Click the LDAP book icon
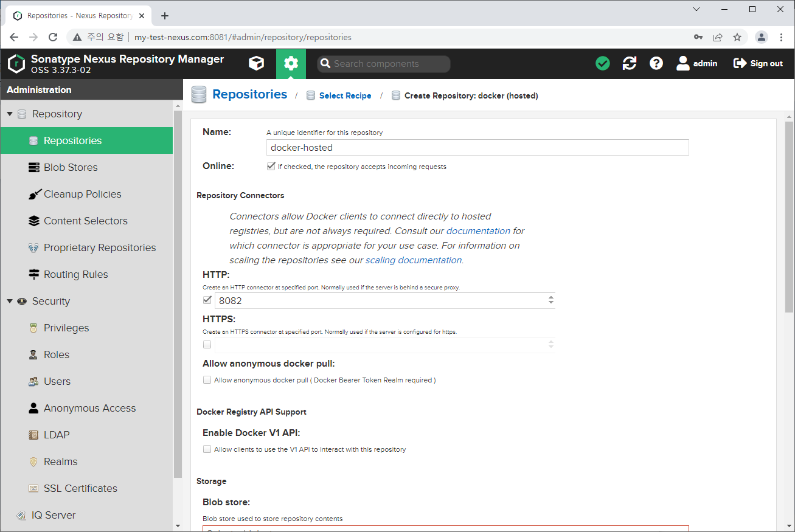Image resolution: width=795 pixels, height=532 pixels. pyautogui.click(x=34, y=435)
